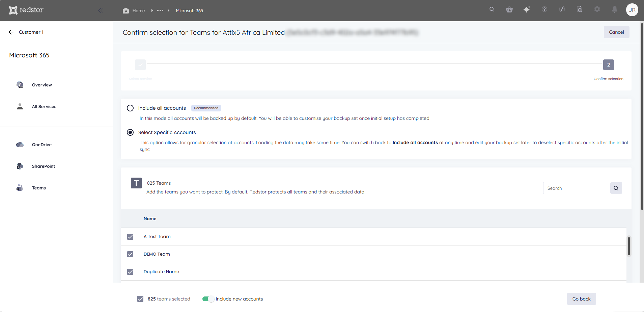644x312 pixels.
Task: Open the Home breadcrumb icon
Action: click(126, 10)
